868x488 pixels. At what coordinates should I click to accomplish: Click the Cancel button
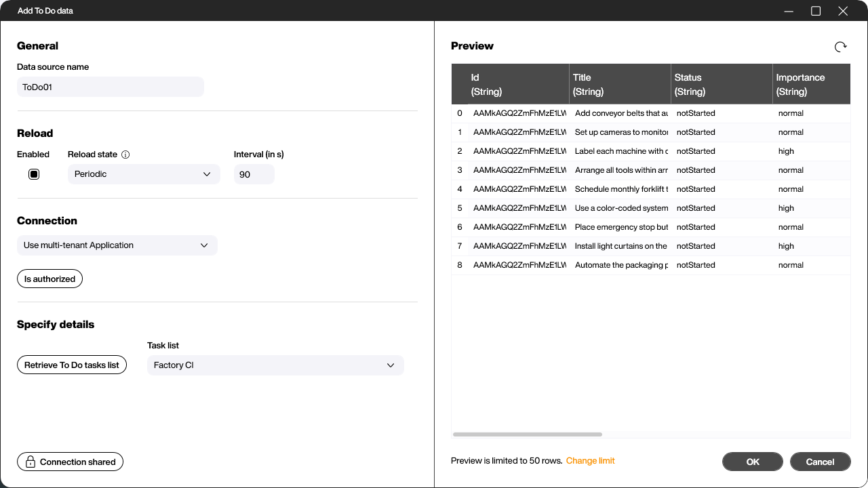point(820,462)
